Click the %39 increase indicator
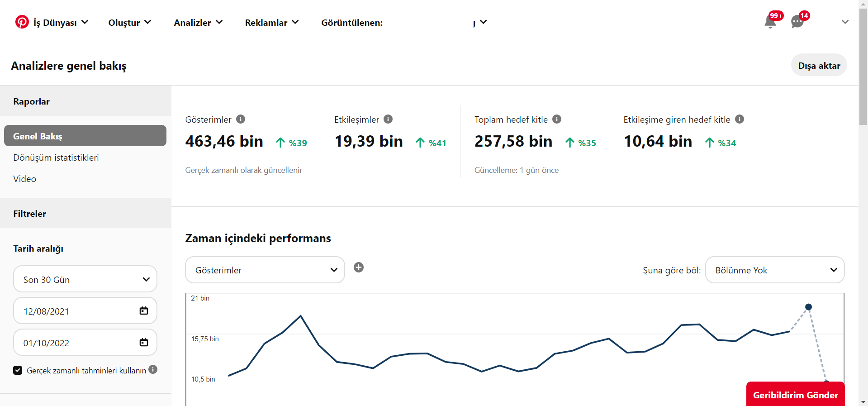868x406 pixels. [x=292, y=143]
